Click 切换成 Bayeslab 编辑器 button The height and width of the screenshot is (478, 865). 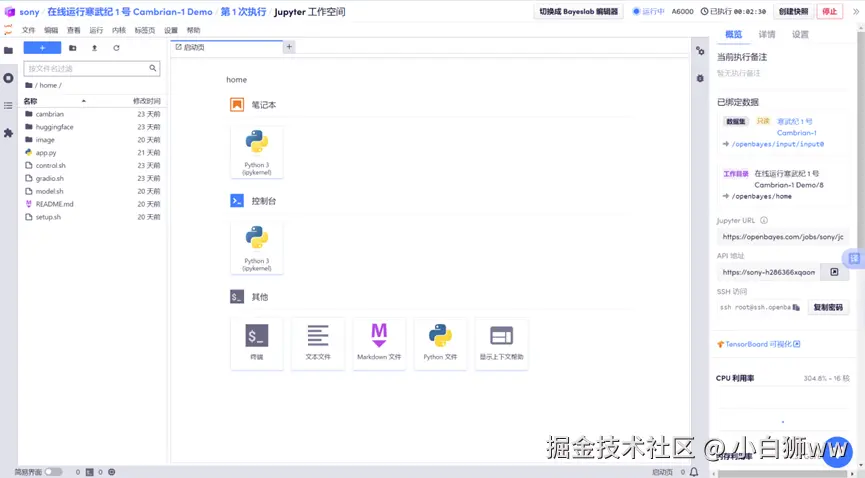(578, 12)
